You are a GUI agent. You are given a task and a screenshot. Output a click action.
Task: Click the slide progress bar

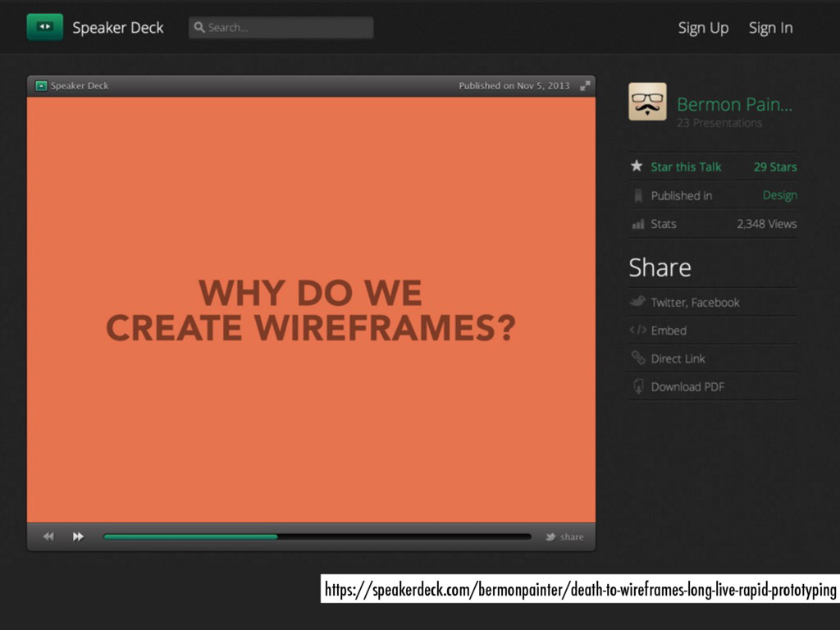tap(317, 536)
